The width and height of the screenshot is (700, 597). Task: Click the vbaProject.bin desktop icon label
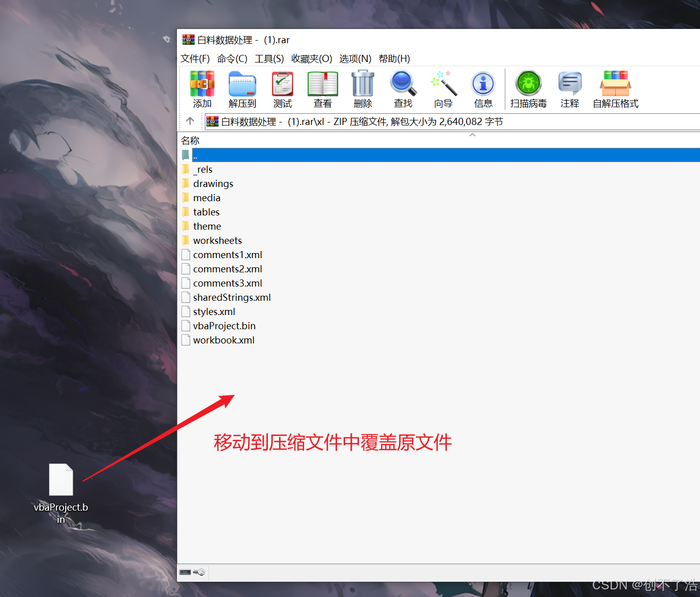(x=61, y=513)
